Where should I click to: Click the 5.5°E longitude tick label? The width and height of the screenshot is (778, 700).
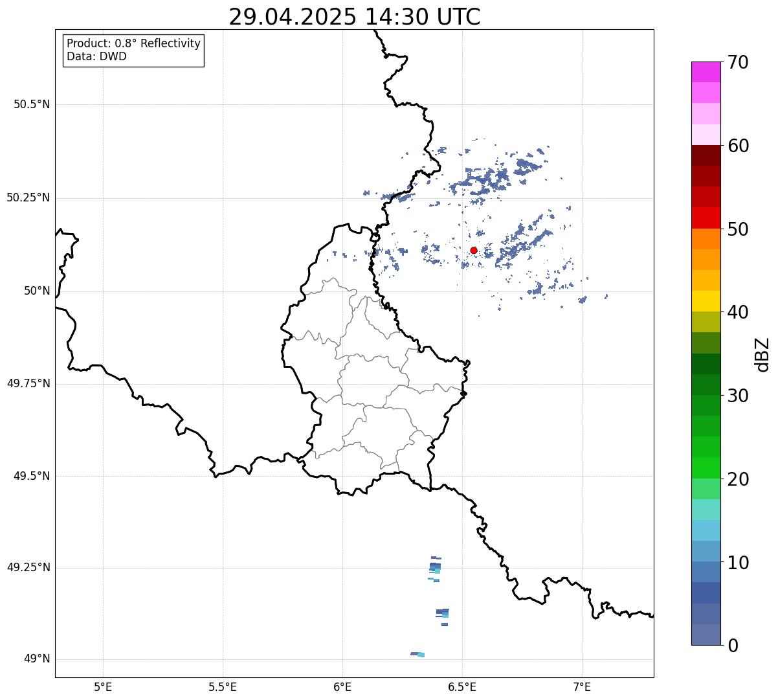223,686
